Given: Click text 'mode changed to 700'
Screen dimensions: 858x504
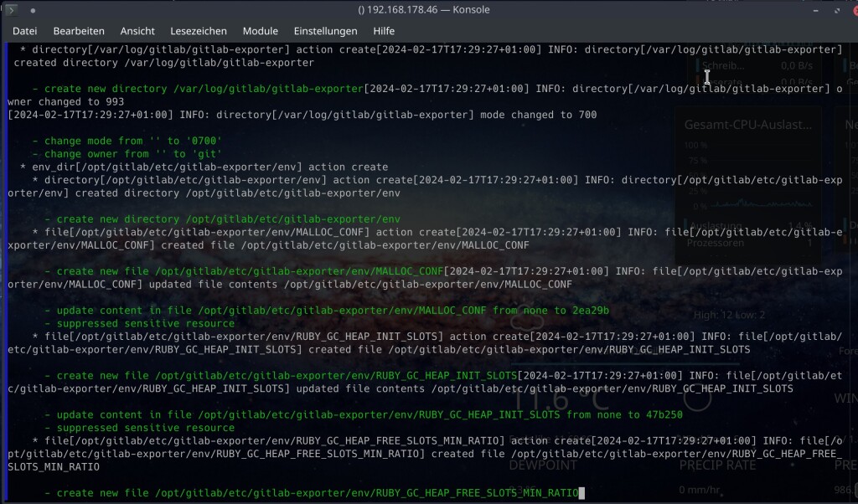Looking at the screenshot, I should (539, 115).
